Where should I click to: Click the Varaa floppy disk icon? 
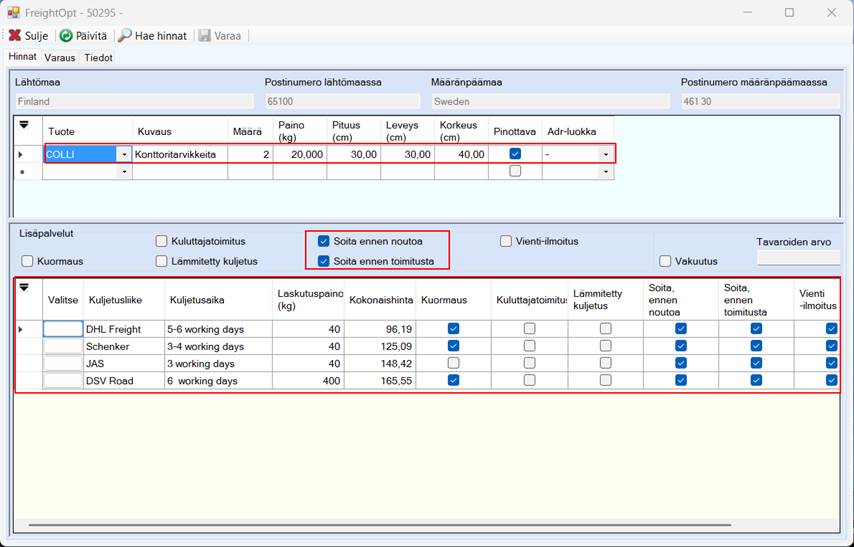pos(204,35)
